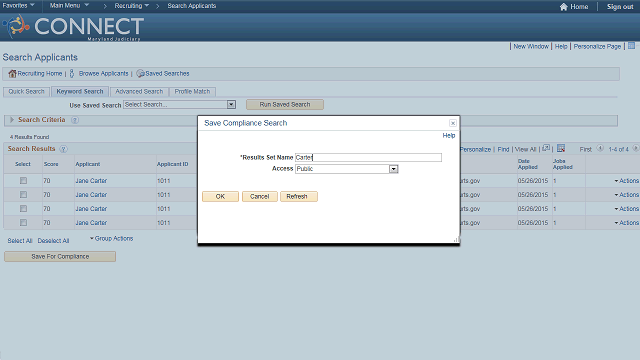Click next-row arrow after 1-4 of 4
The width and height of the screenshot is (640, 360).
point(636,148)
